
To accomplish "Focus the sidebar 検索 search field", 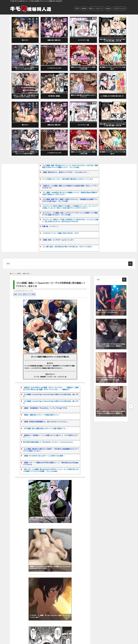I will 109,279.
